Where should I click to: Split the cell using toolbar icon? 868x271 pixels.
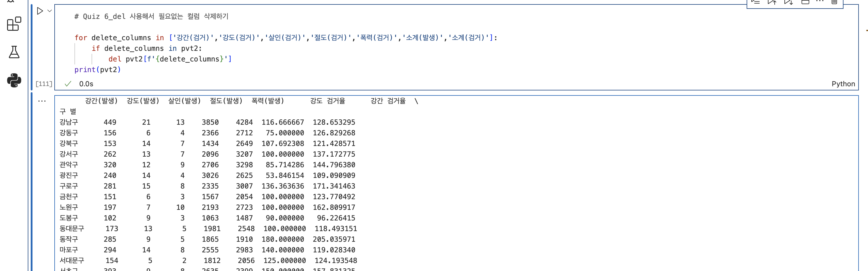pos(805,2)
